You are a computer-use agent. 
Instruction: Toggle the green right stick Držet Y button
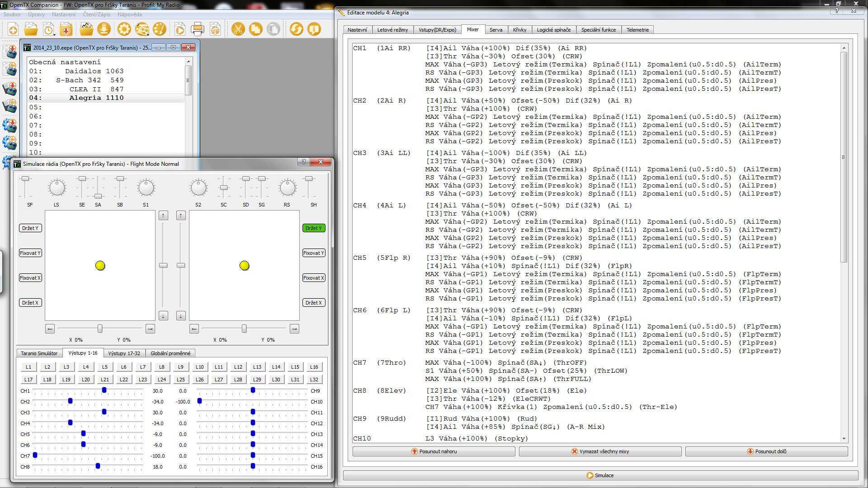point(314,228)
